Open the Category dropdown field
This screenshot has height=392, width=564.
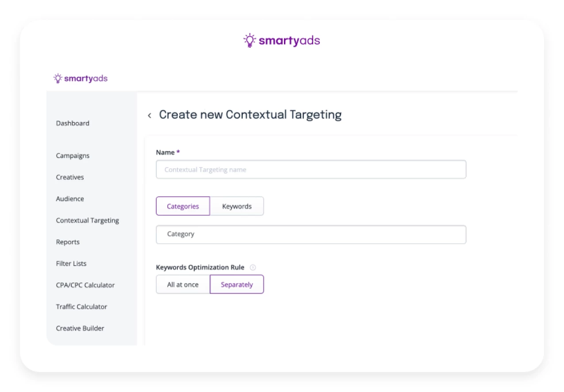click(311, 234)
